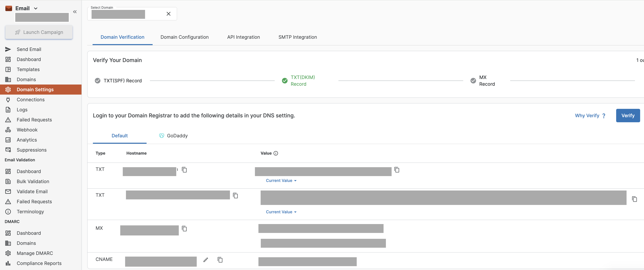Open the Terminology page

[x=41, y=212]
